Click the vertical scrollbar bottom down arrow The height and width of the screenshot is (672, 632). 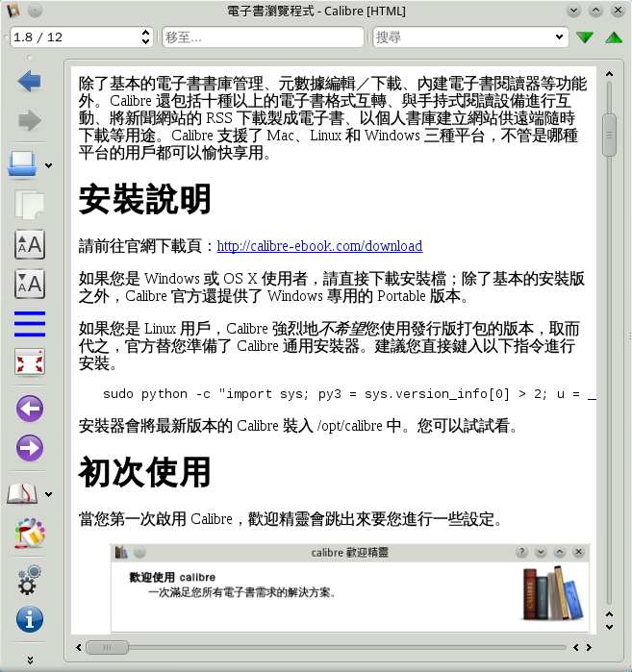pyautogui.click(x=609, y=627)
